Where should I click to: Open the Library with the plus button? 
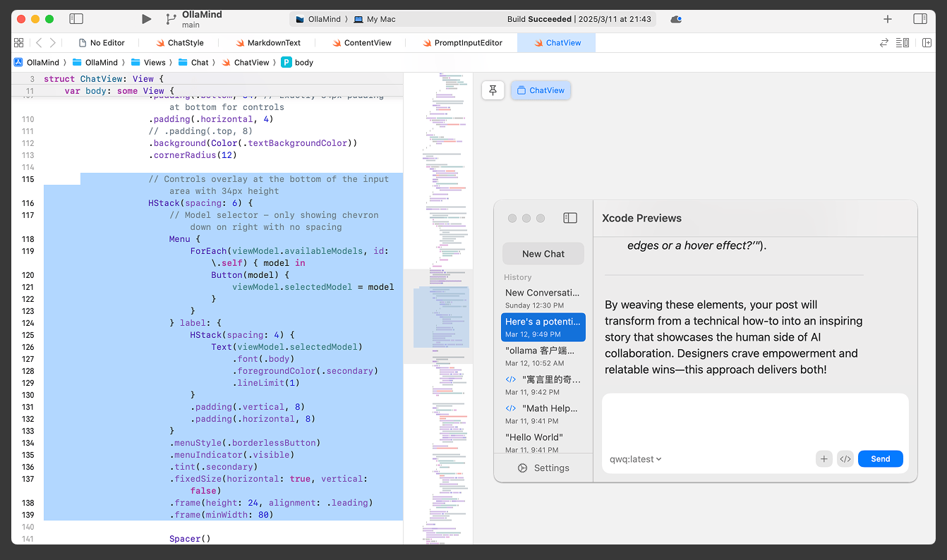coord(888,19)
